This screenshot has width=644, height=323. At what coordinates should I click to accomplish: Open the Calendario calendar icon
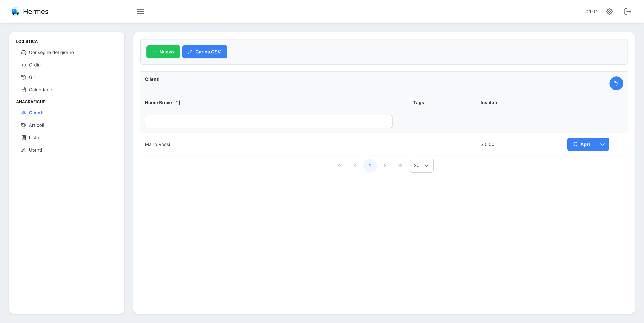[x=24, y=89]
